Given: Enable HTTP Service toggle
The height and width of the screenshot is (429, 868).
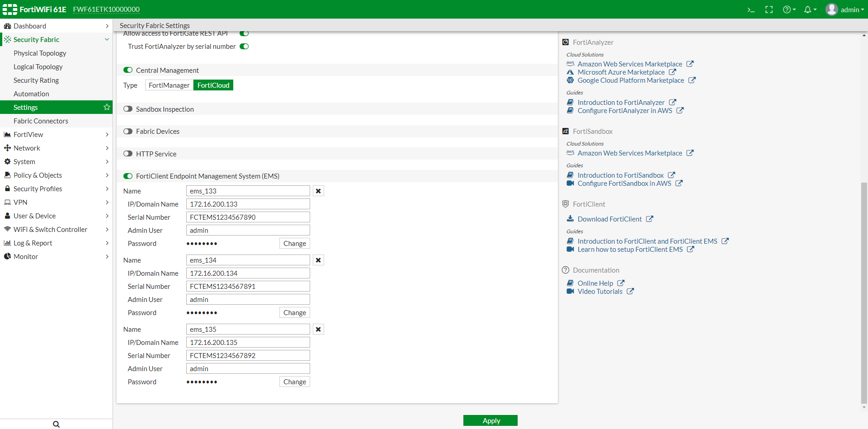Looking at the screenshot, I should pos(128,154).
